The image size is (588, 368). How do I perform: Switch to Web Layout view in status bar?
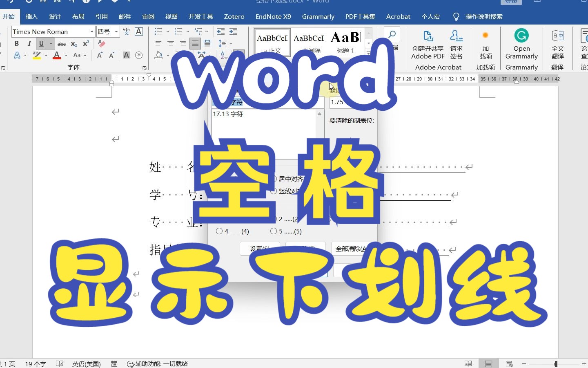coord(509,364)
